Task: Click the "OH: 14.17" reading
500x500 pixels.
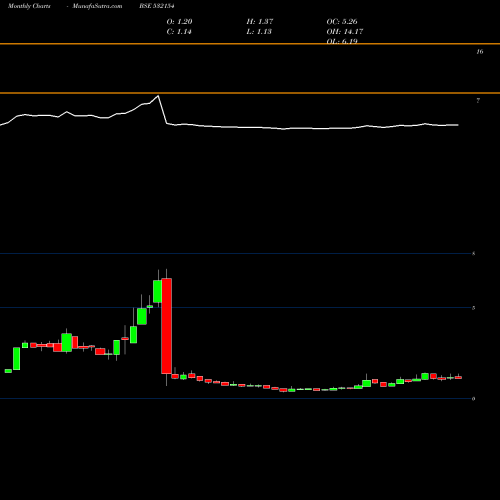Action: coord(345,31)
